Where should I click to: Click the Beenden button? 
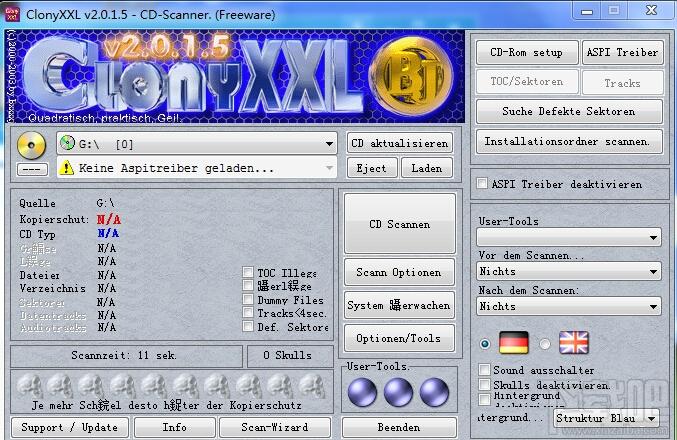coord(399,427)
